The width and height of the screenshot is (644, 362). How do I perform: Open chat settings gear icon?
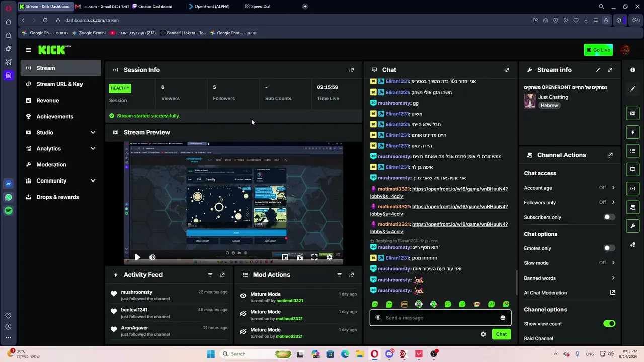(x=483, y=334)
